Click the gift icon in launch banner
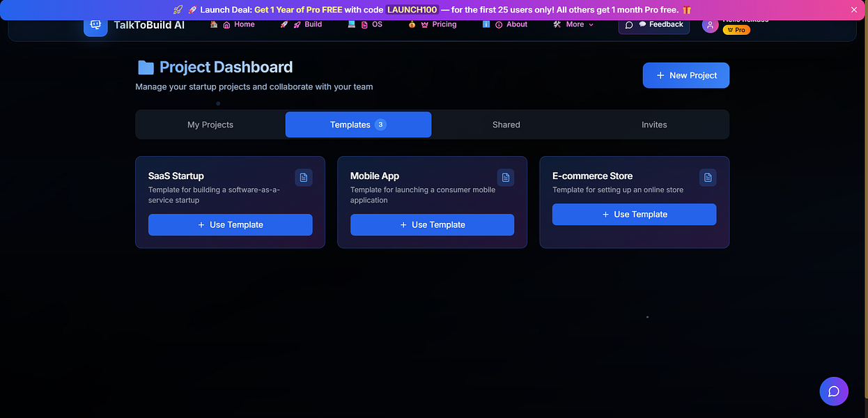868x418 pixels. [687, 10]
